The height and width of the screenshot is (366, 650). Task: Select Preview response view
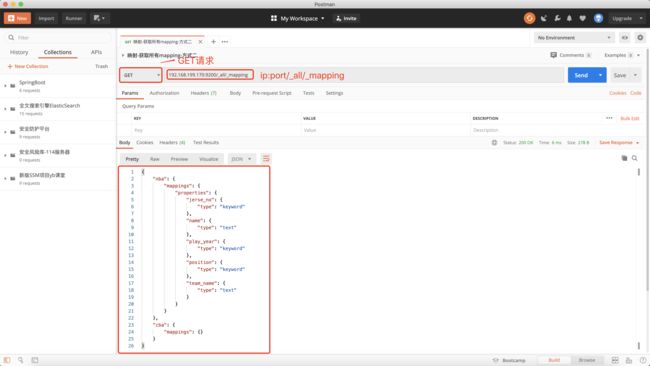[x=179, y=159]
